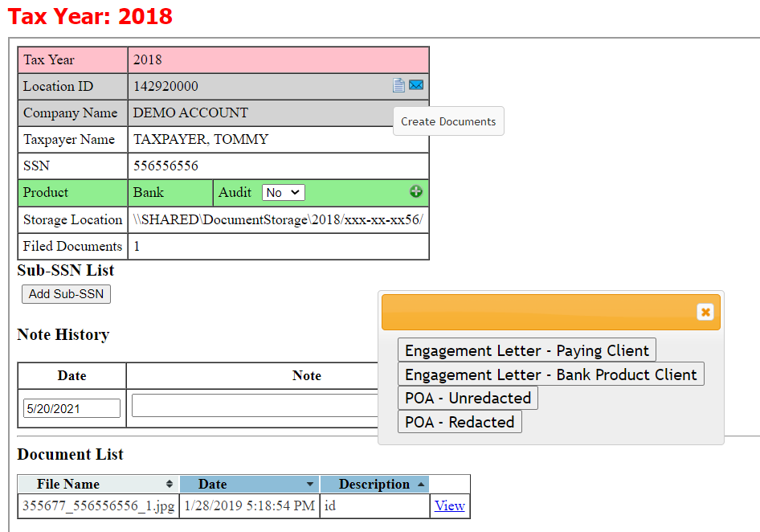Open the Audit dropdown
Image resolution: width=760 pixels, height=532 pixels.
tap(283, 193)
